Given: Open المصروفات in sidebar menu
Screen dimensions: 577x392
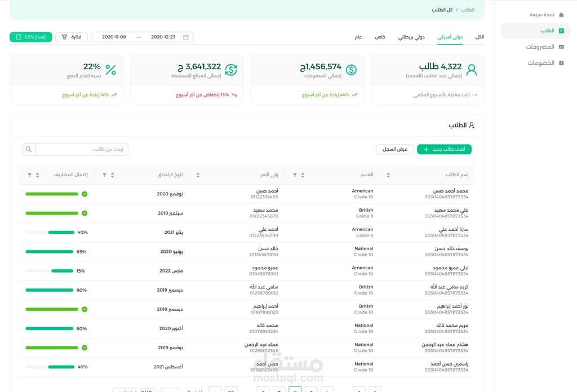Looking at the screenshot, I should (540, 47).
